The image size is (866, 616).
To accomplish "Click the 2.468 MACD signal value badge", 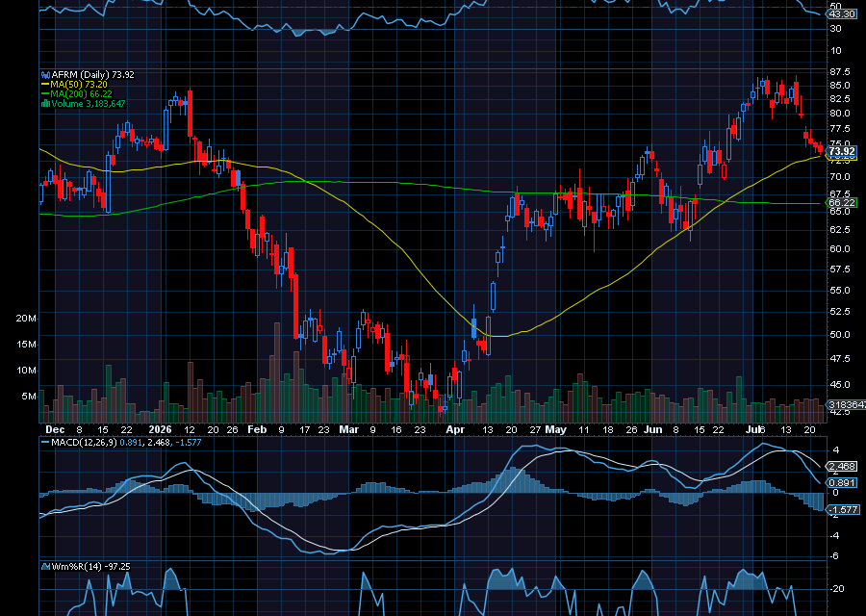I will [x=843, y=467].
